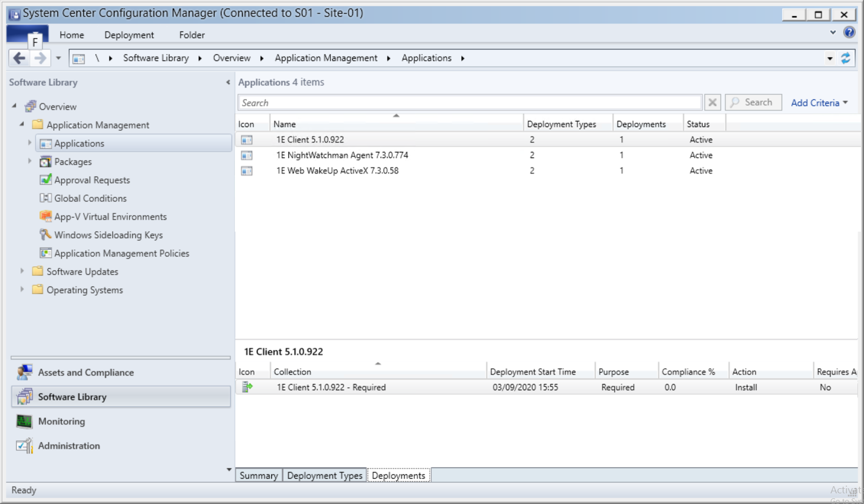
Task: Click inside the Search input field
Action: 468,103
